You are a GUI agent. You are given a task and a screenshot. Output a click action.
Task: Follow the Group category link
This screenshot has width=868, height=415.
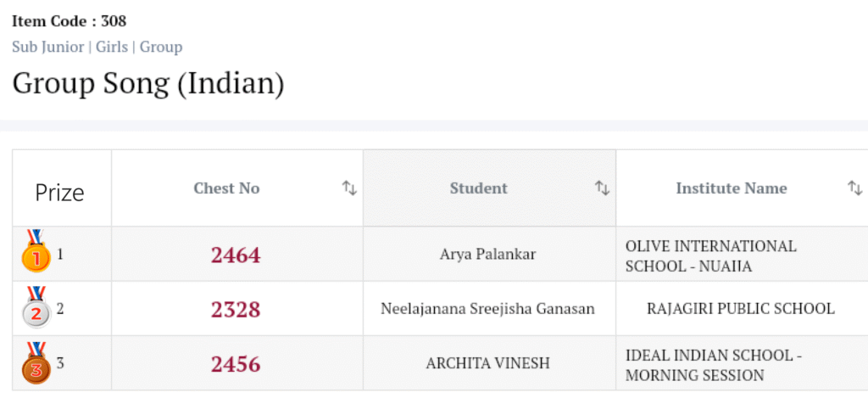pyautogui.click(x=161, y=47)
